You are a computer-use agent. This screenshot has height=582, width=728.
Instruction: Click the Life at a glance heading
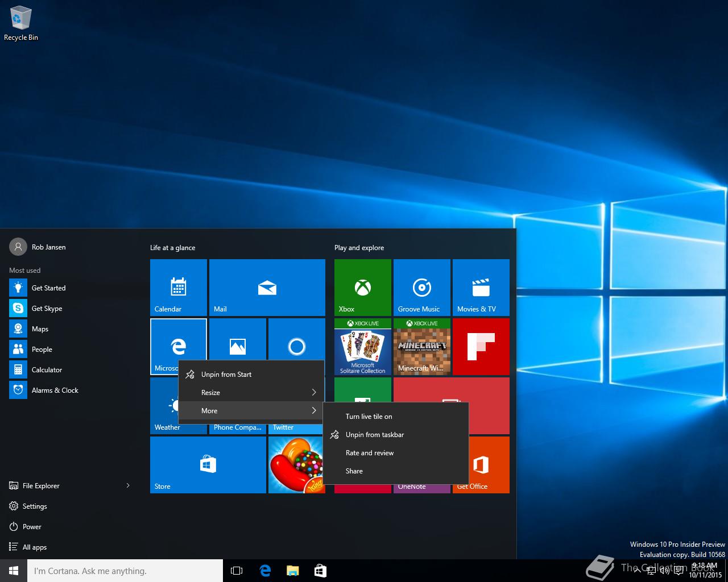[173, 248]
